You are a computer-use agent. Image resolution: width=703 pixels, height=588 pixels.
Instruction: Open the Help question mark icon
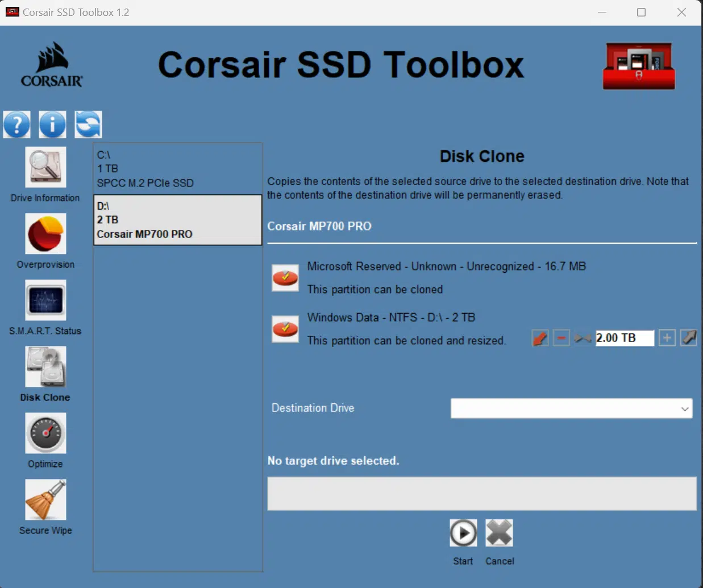tap(17, 124)
